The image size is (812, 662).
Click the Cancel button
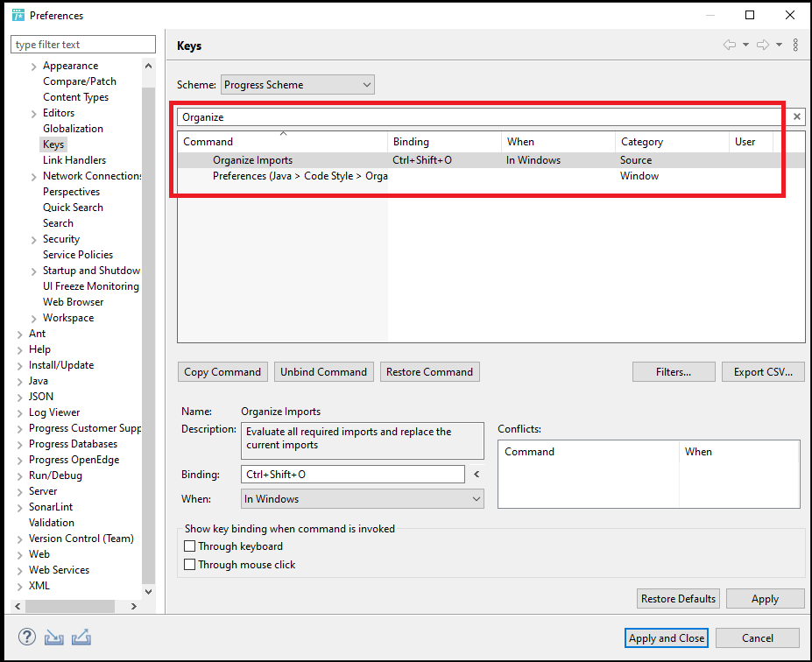(758, 637)
